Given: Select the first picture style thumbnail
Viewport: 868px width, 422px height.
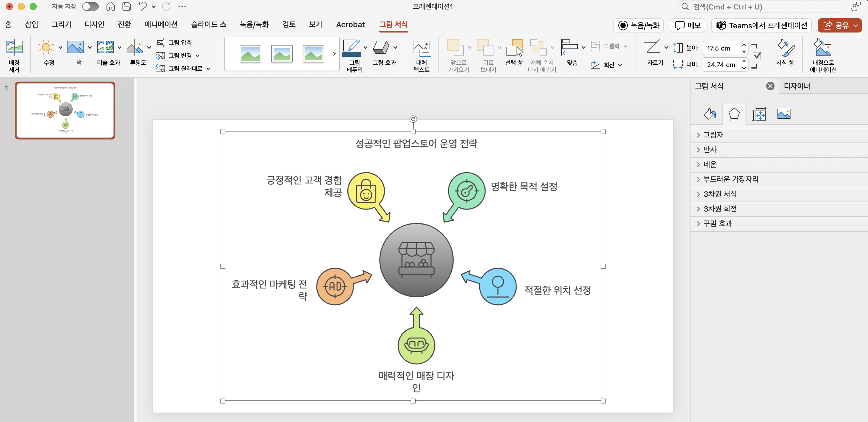Looking at the screenshot, I should coord(250,54).
